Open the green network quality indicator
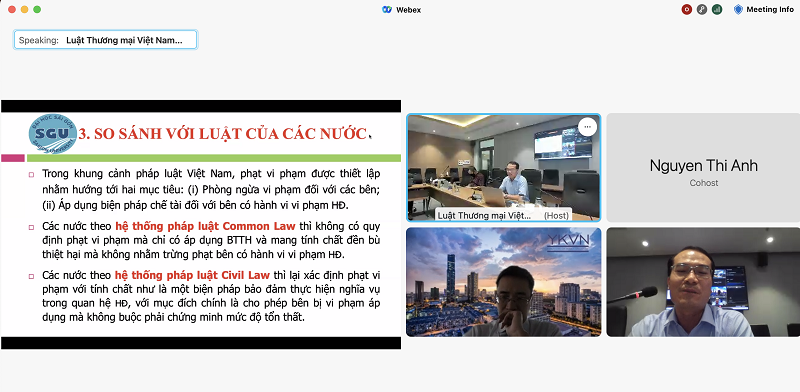This screenshot has width=800, height=392. click(717, 9)
